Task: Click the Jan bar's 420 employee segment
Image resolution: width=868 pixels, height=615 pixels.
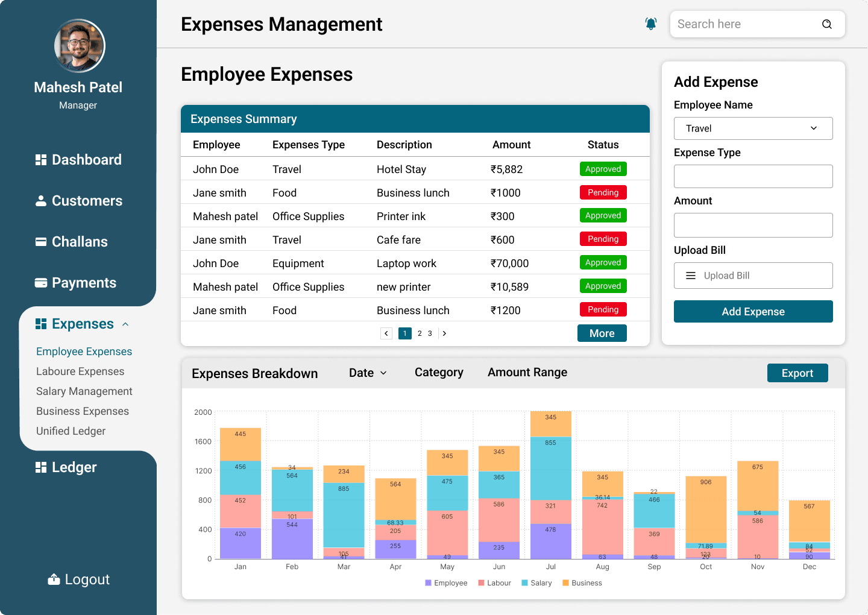Action: [x=241, y=543]
